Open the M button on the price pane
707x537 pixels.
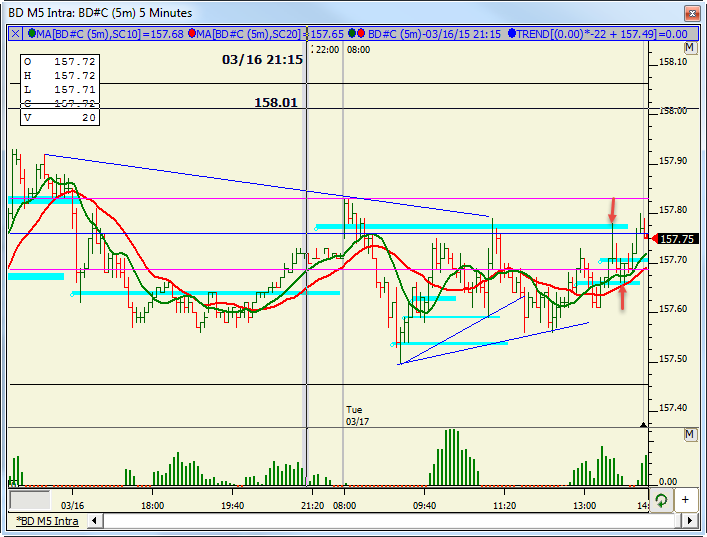[689, 48]
